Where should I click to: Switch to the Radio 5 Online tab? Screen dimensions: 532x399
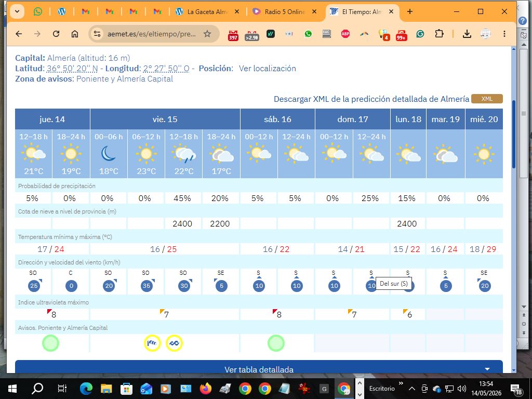click(x=285, y=11)
